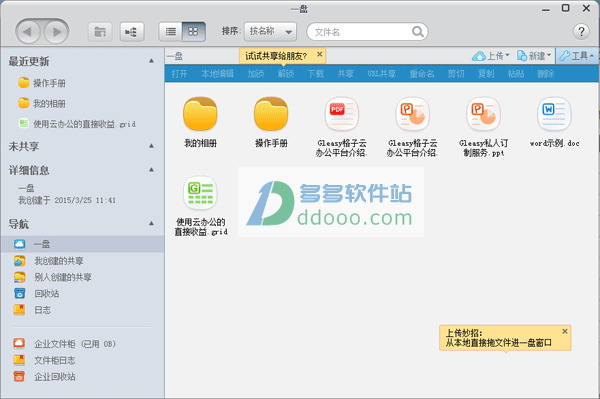600x399 pixels.
Task: Open 我创建的共享 in navigation
Action: point(49,261)
